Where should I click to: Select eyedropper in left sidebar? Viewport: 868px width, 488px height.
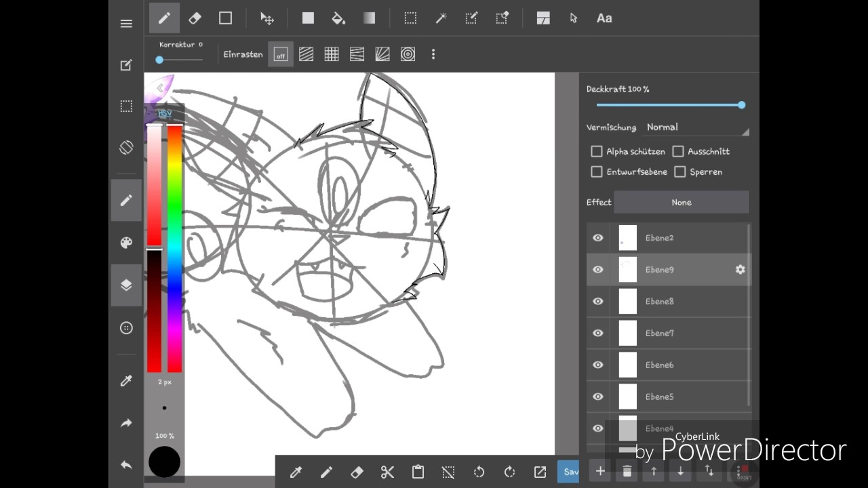126,381
